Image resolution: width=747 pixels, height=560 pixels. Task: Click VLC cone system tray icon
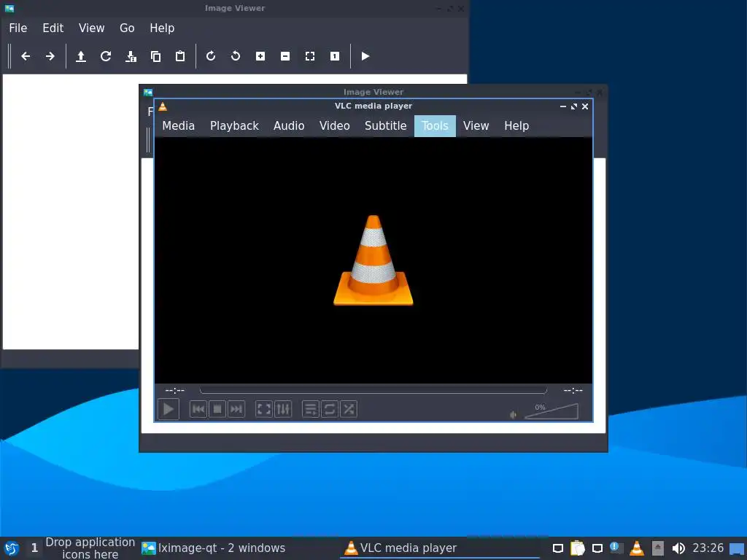[x=636, y=548]
